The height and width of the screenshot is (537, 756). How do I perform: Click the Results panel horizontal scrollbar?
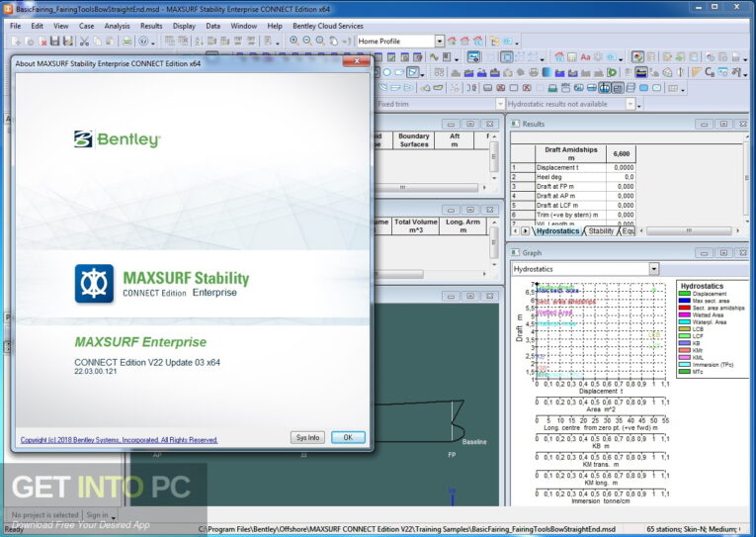(x=689, y=231)
